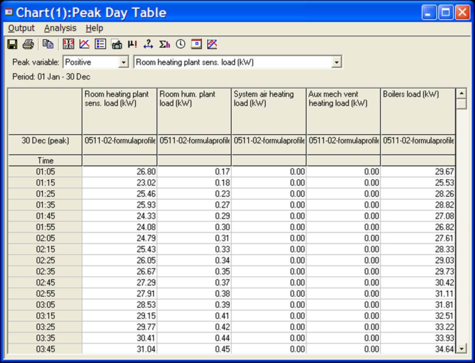Click the clock time icon in toolbar
The height and width of the screenshot is (363, 475).
(180, 44)
